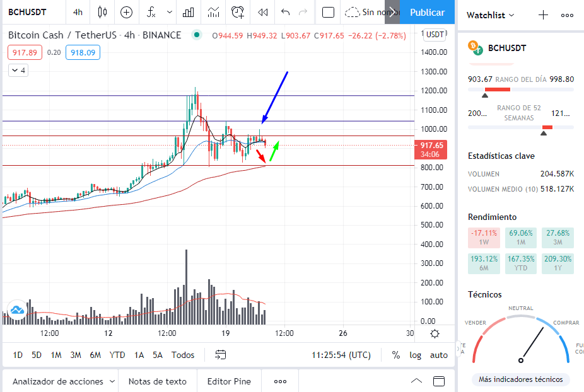Open the go-to-date calendar icon
The image size is (584, 392).
(221, 355)
